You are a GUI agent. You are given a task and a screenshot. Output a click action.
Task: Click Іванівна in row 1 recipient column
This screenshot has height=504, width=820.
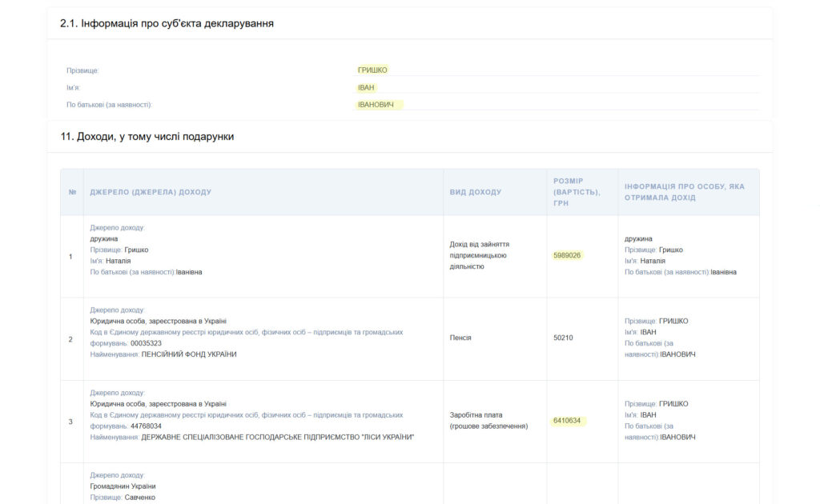[x=723, y=272]
